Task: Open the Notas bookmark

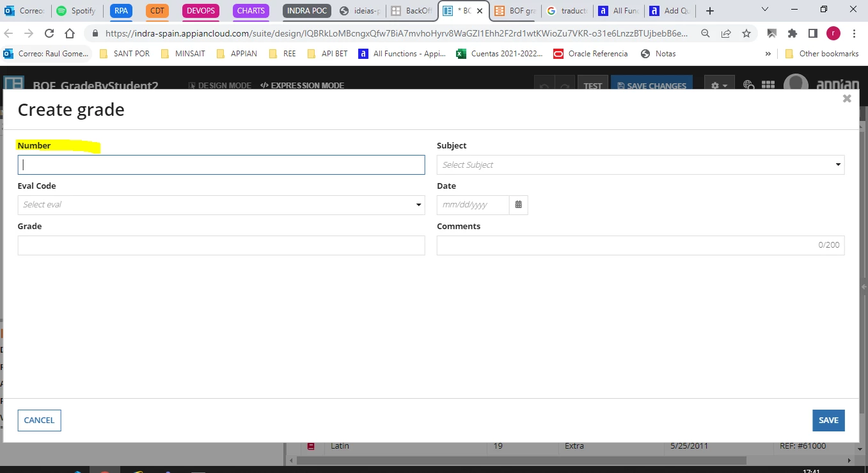Action: click(x=658, y=54)
